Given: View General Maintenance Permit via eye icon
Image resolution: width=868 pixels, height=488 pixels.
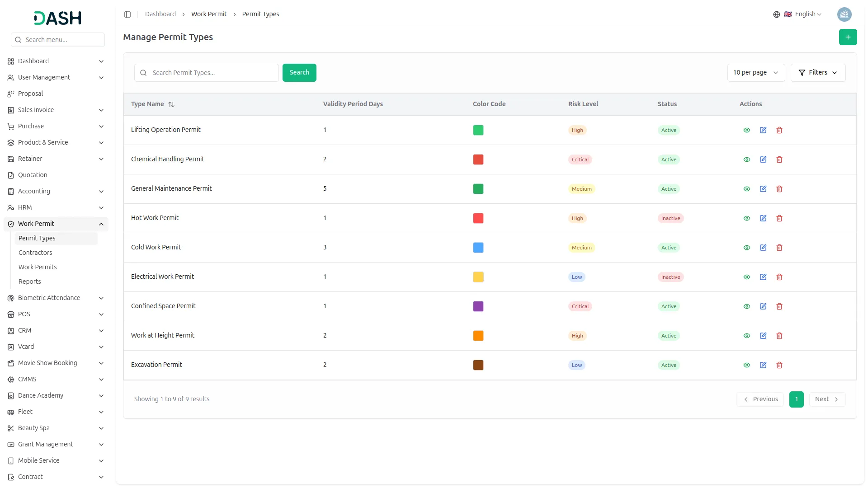Looking at the screenshot, I should pos(746,189).
